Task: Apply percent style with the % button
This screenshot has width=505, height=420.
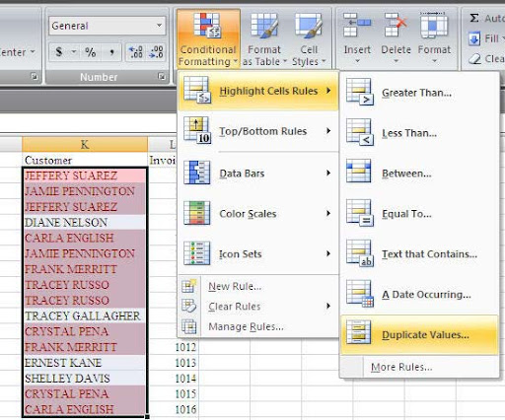Action: coord(91,52)
